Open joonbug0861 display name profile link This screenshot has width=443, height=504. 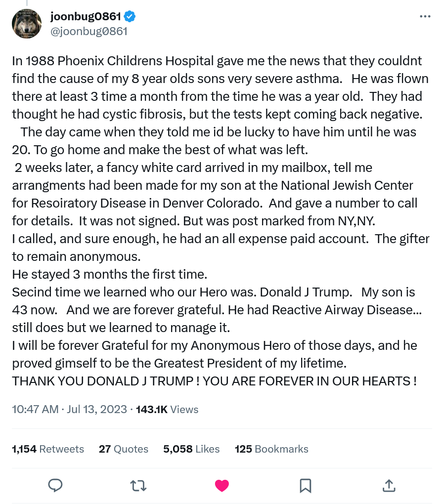click(86, 16)
